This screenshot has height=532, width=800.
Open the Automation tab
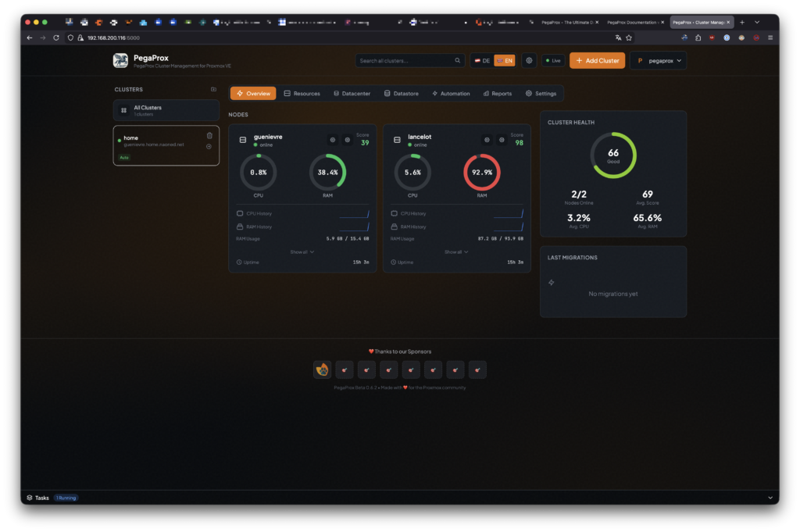point(451,94)
